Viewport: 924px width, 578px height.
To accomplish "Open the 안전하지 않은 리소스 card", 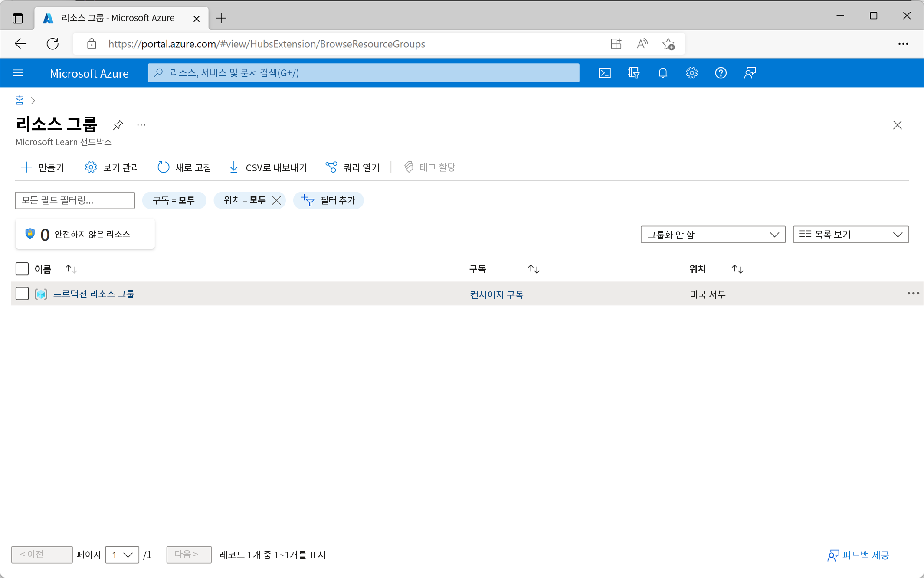I will pyautogui.click(x=85, y=234).
